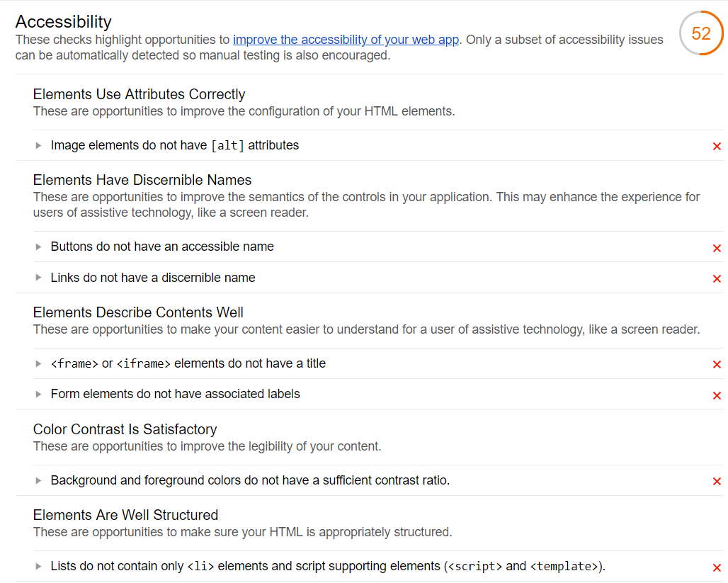
Task: Click the Elements Are Well Structured heading
Action: point(125,515)
